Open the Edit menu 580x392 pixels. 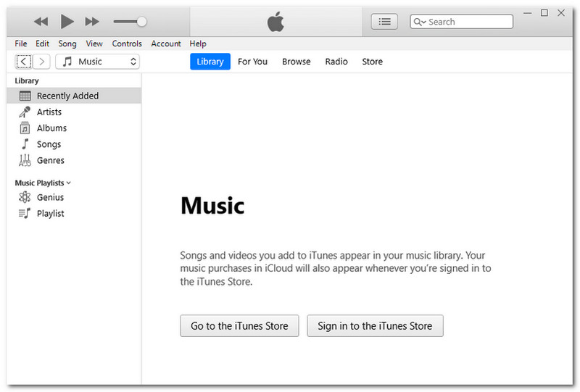42,43
